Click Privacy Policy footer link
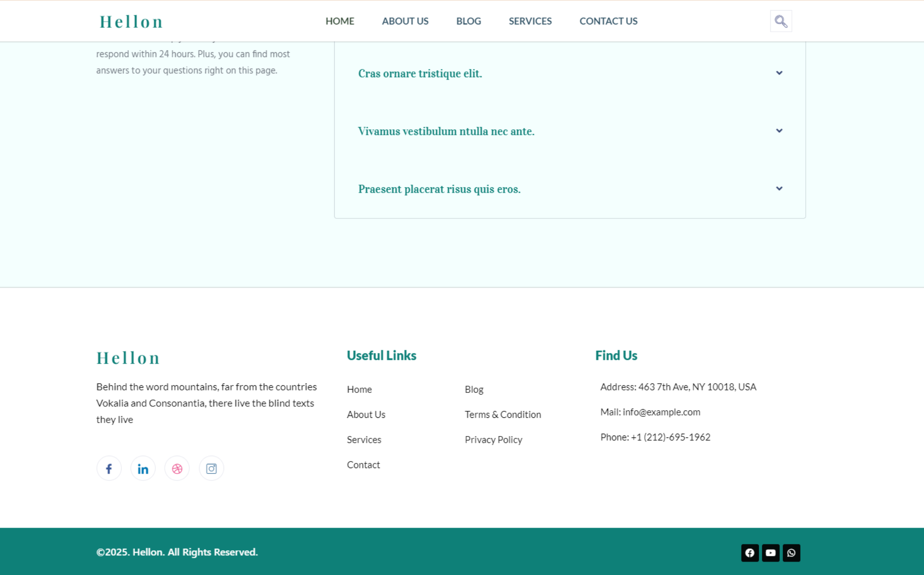Screen dimensions: 924x575 point(493,440)
